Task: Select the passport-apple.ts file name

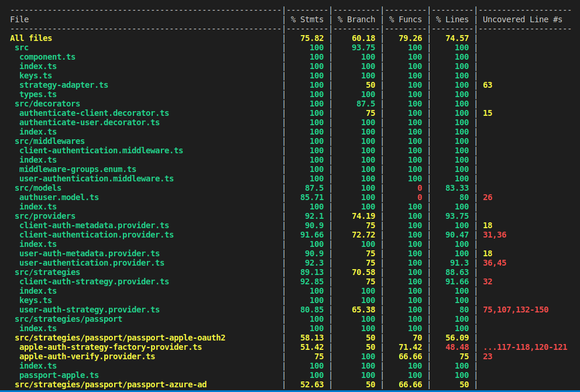Action: (59, 376)
